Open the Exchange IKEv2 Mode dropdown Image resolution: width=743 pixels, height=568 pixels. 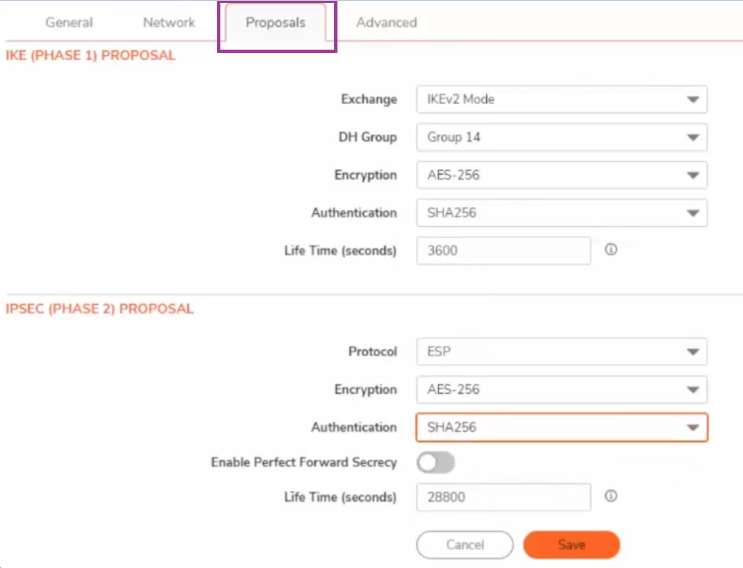point(562,99)
